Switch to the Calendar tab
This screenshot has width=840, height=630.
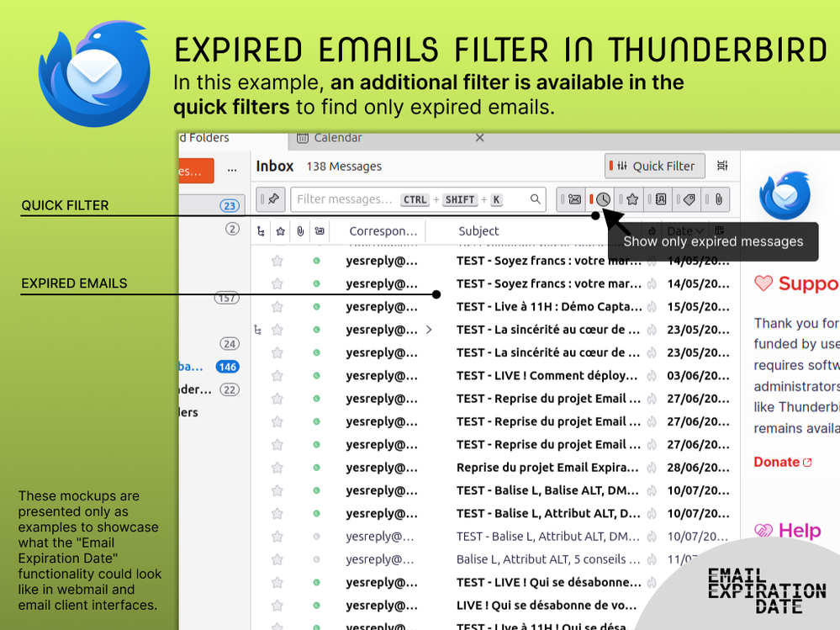pyautogui.click(x=337, y=138)
